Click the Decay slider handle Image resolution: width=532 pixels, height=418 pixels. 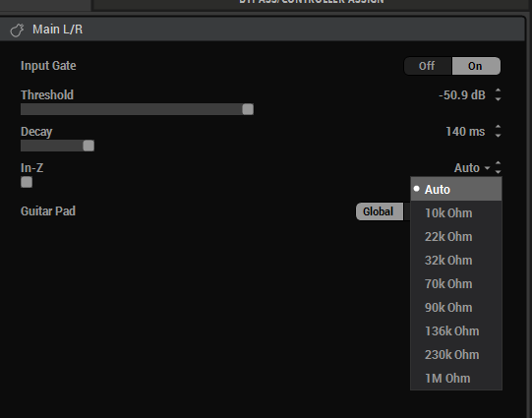click(89, 146)
